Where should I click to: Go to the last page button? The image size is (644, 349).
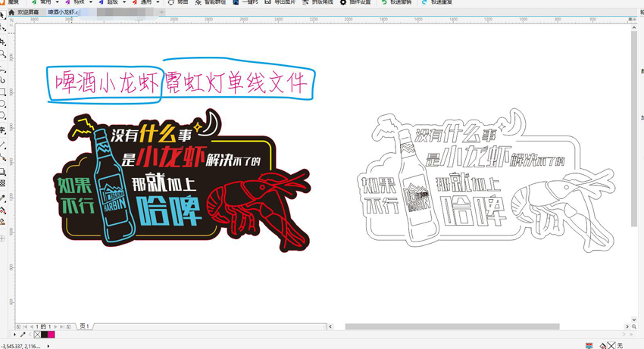[62, 327]
